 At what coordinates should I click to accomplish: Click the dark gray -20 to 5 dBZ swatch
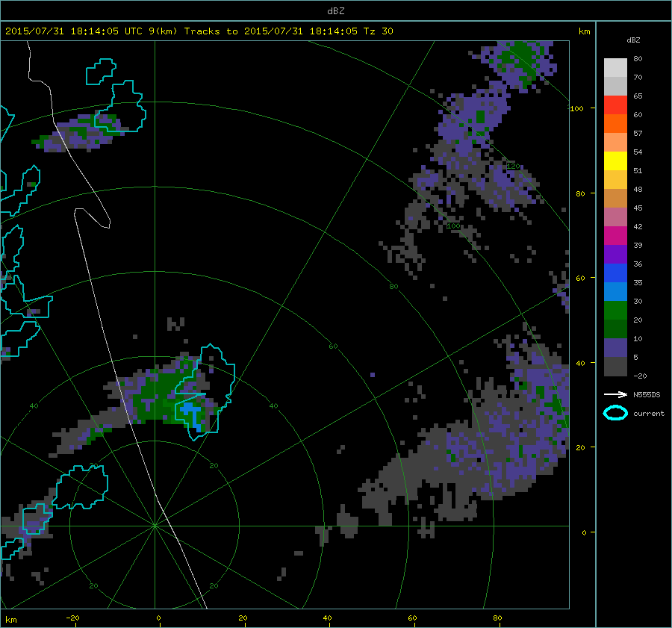point(615,367)
